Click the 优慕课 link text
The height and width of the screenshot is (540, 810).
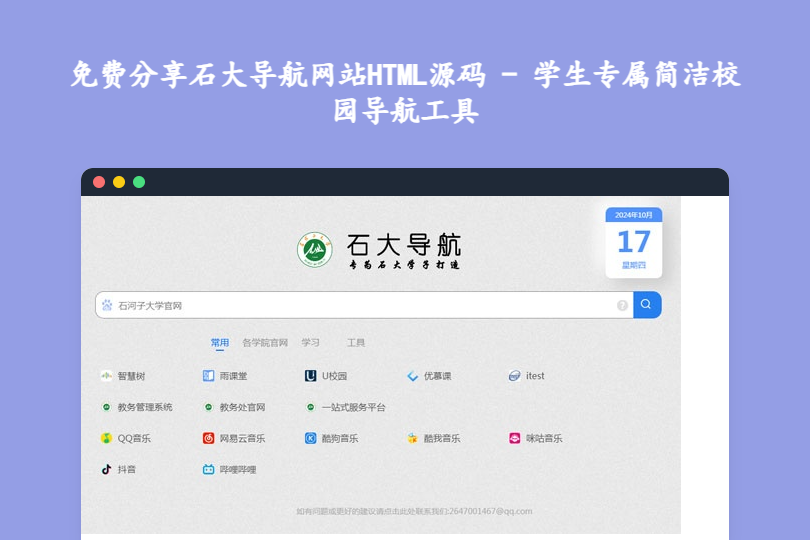pos(438,376)
